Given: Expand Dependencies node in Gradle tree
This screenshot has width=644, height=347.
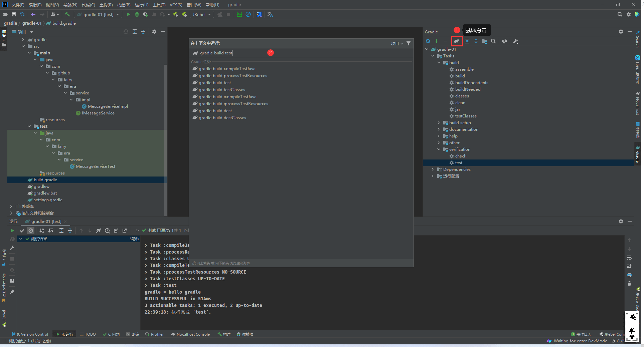Looking at the screenshot, I should pyautogui.click(x=433, y=169).
